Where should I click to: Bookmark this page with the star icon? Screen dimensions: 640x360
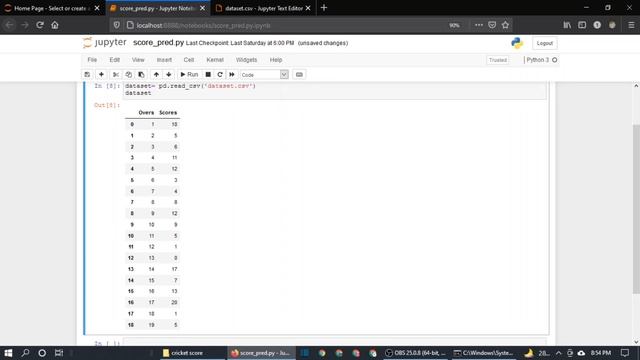(505, 25)
